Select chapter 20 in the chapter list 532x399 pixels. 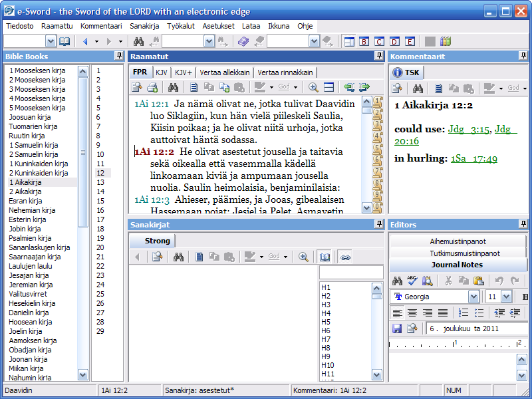click(x=100, y=247)
